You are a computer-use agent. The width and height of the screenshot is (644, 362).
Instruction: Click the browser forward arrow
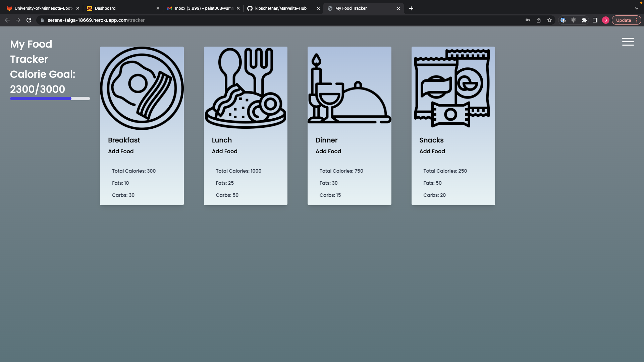tap(18, 20)
